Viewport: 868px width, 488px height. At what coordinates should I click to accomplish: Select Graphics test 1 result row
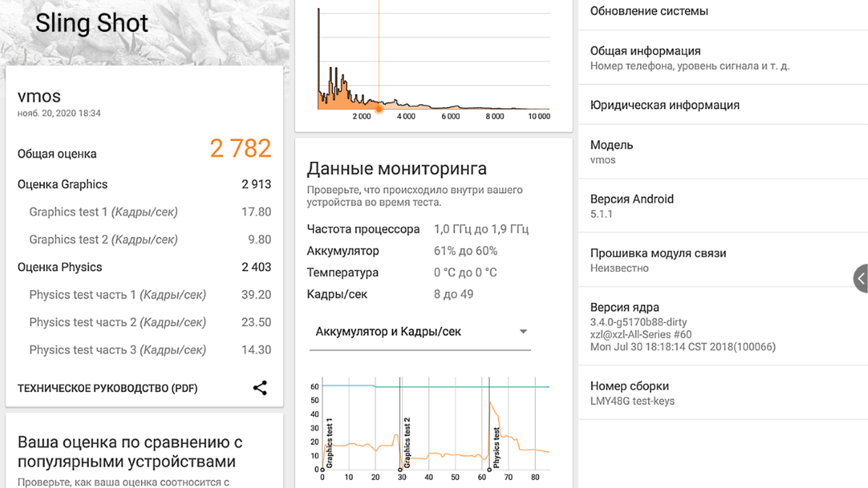[144, 212]
